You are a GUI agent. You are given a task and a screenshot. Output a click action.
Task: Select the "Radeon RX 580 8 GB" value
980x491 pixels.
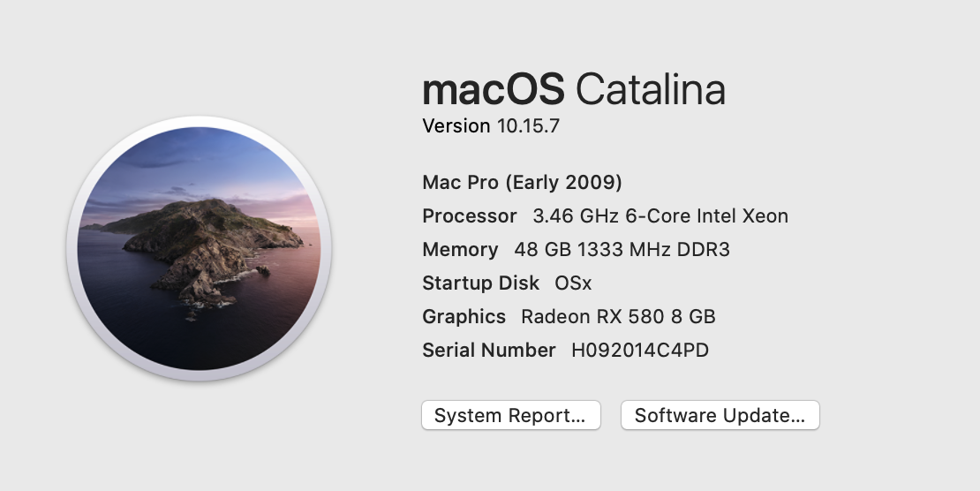coord(618,317)
